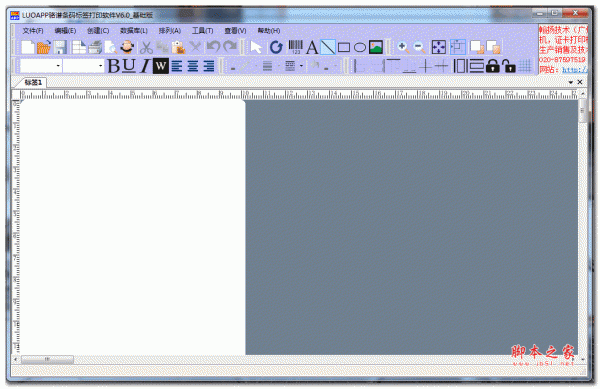The image size is (600, 389).
Task: Undo the last action
Action: coord(213,47)
